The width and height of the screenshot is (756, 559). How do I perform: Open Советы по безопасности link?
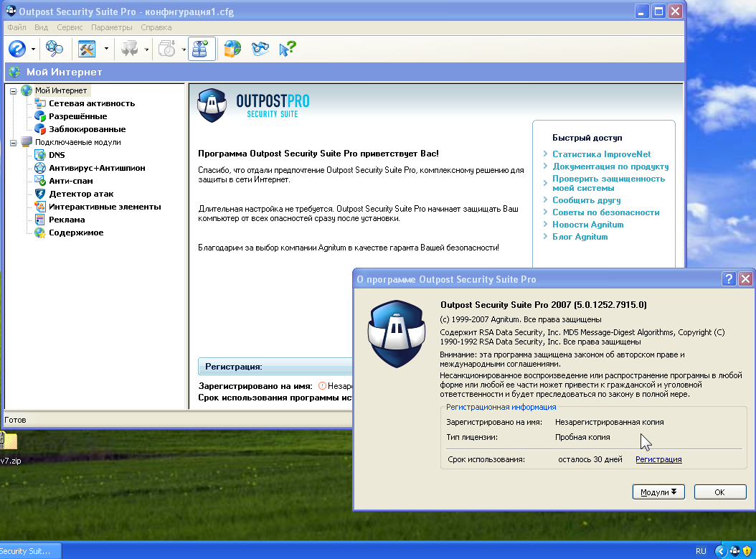point(605,212)
